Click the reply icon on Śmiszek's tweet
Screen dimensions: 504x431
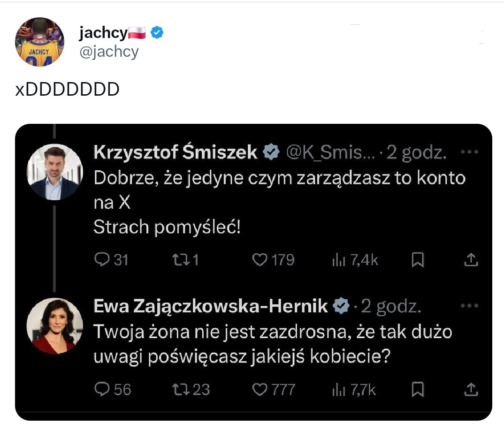pos(102,260)
